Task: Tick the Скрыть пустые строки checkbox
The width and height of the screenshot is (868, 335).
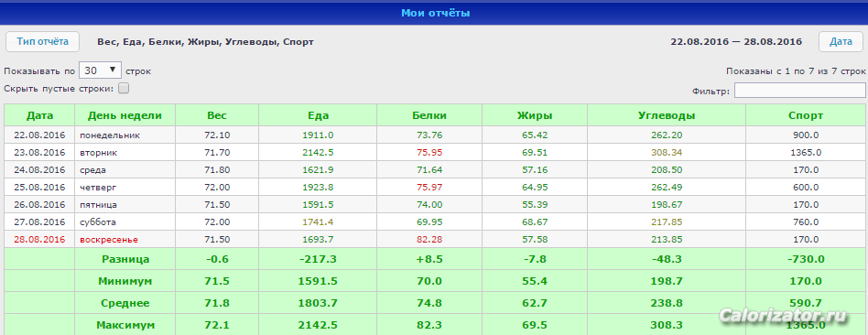Action: [x=124, y=88]
